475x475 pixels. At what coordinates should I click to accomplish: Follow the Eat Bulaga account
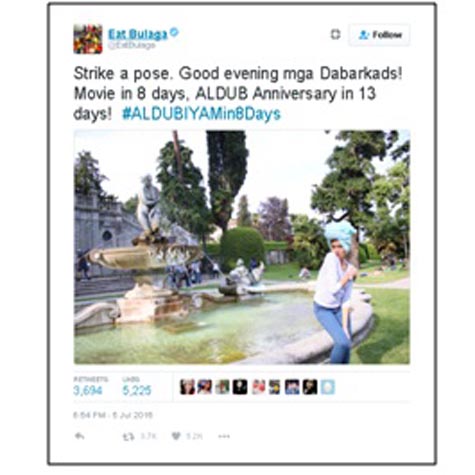pyautogui.click(x=379, y=35)
